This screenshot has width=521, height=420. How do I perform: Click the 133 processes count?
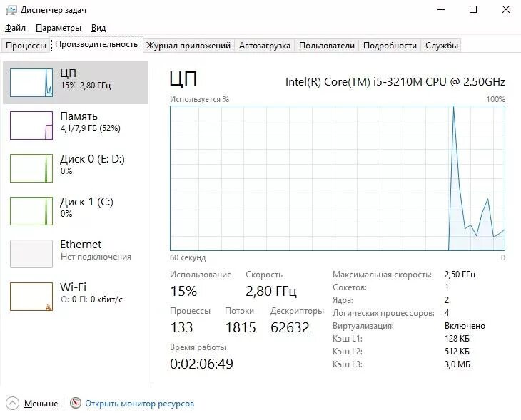(x=181, y=328)
